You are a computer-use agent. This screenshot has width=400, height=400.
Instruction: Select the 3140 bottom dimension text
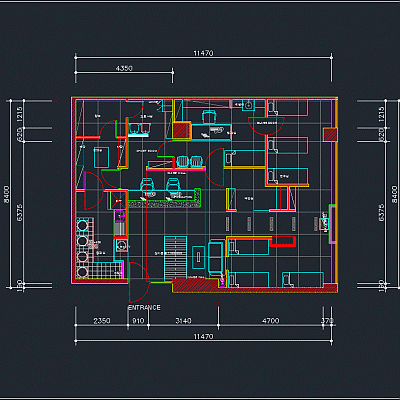[x=183, y=321]
